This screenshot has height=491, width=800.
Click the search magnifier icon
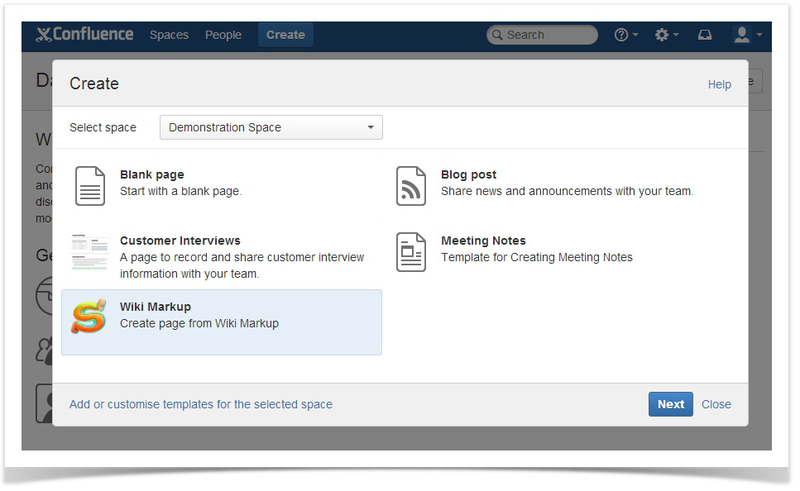click(x=496, y=35)
